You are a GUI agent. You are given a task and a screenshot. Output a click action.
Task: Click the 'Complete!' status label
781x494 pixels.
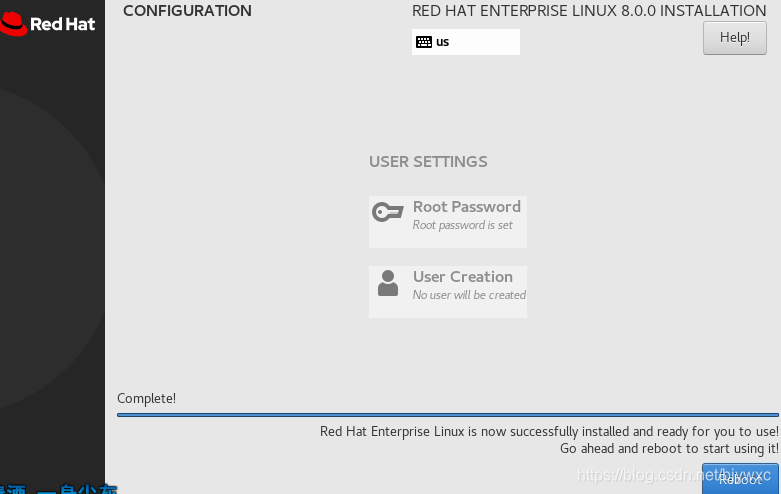point(146,399)
